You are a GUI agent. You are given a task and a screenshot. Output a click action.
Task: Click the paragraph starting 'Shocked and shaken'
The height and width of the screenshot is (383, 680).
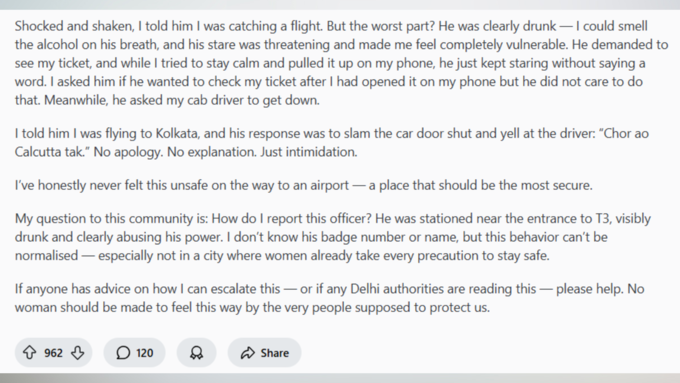click(x=341, y=63)
